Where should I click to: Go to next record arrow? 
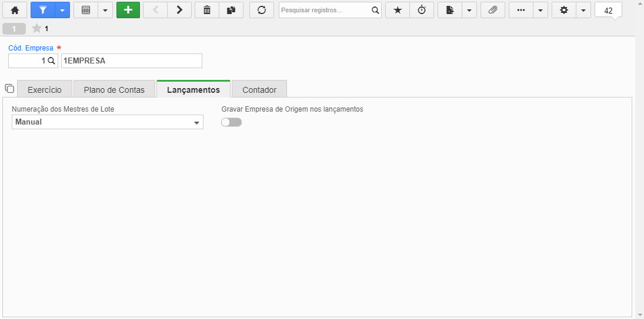179,10
